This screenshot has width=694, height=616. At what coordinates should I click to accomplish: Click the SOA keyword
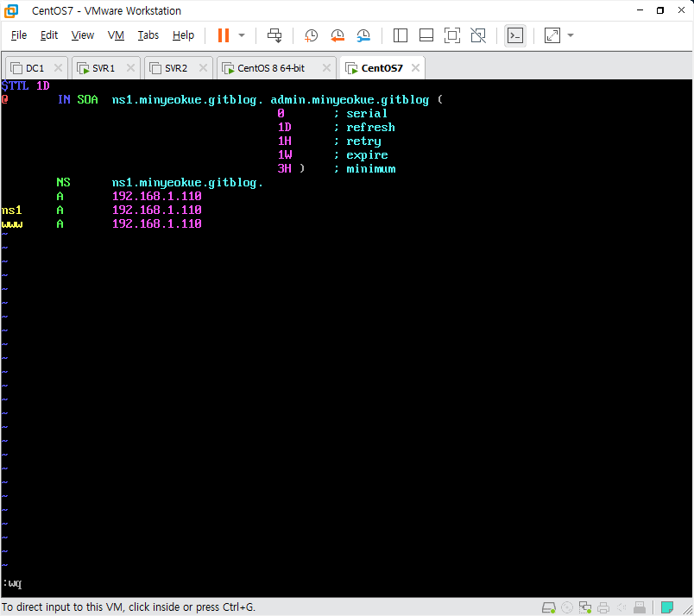pos(87,100)
